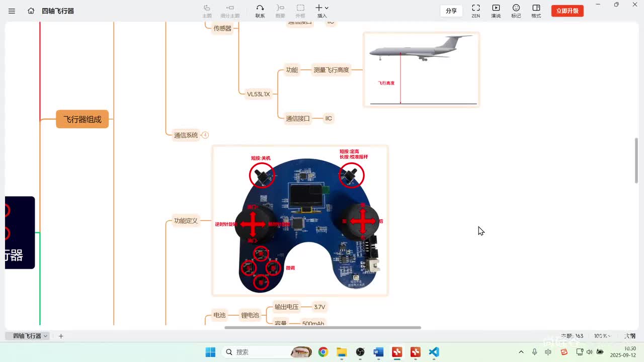The image size is (644, 362).
Task: Click the horizontal scrollbar thumb
Action: click(x=323, y=327)
